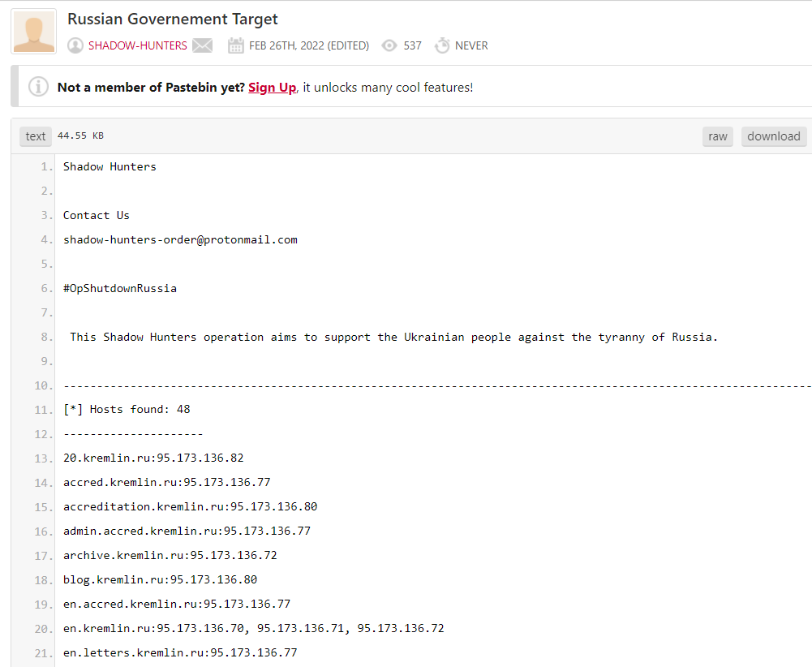Click line 1 text Shadow Hunters
The image size is (812, 667).
click(110, 167)
